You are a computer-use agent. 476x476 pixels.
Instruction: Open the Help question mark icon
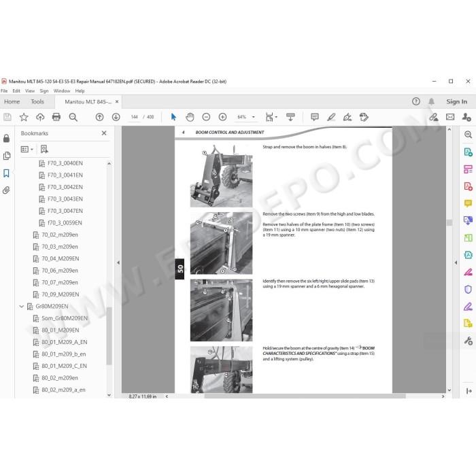click(x=416, y=102)
